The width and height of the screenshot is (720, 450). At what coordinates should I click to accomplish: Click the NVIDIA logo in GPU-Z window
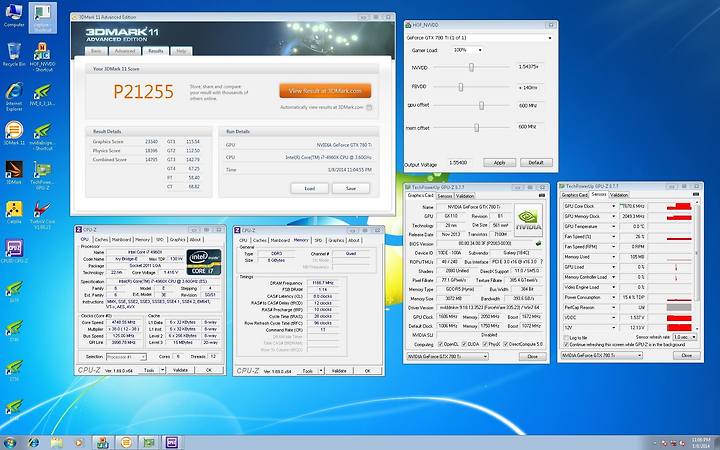point(528,219)
